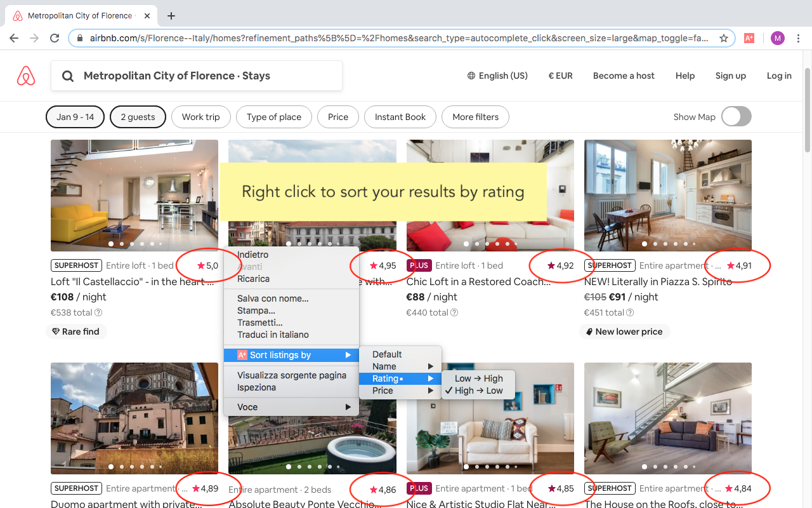This screenshot has width=812, height=508.
Task: Go back with browser back arrow
Action: 14,38
